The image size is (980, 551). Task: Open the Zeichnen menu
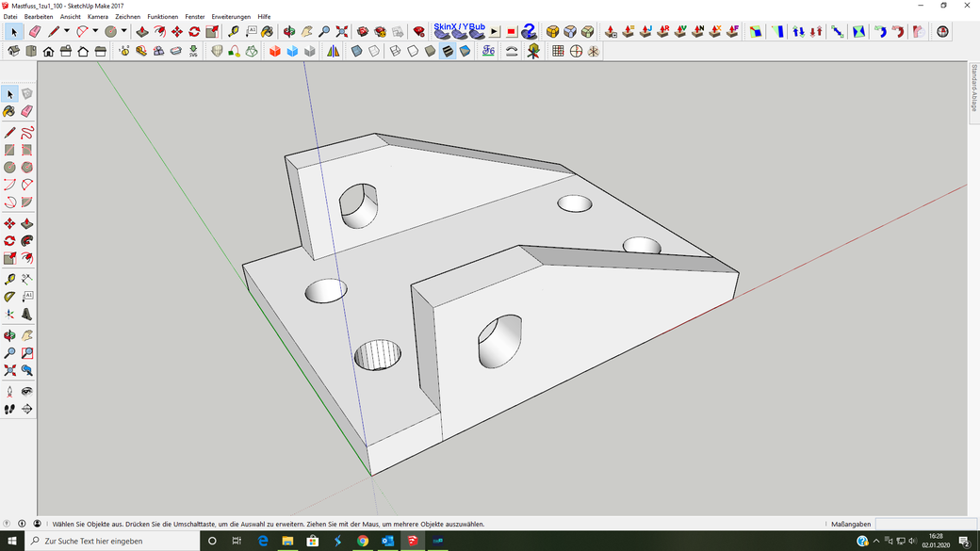click(x=127, y=17)
